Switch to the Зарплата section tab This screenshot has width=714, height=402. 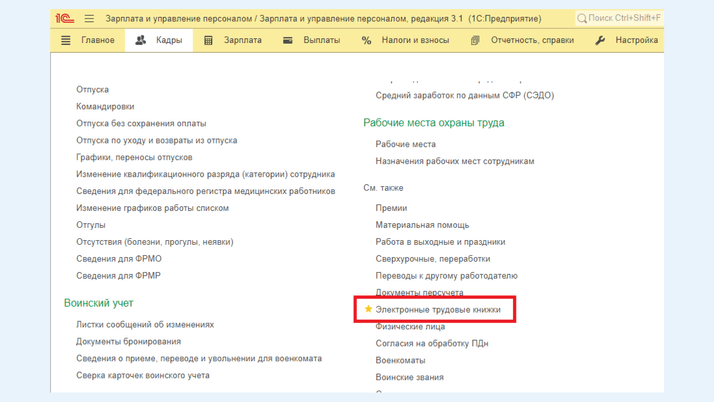click(242, 41)
